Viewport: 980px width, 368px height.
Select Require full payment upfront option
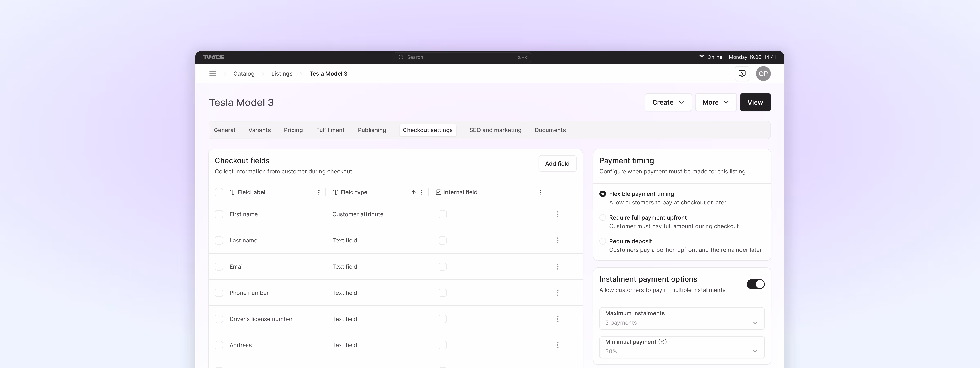603,218
